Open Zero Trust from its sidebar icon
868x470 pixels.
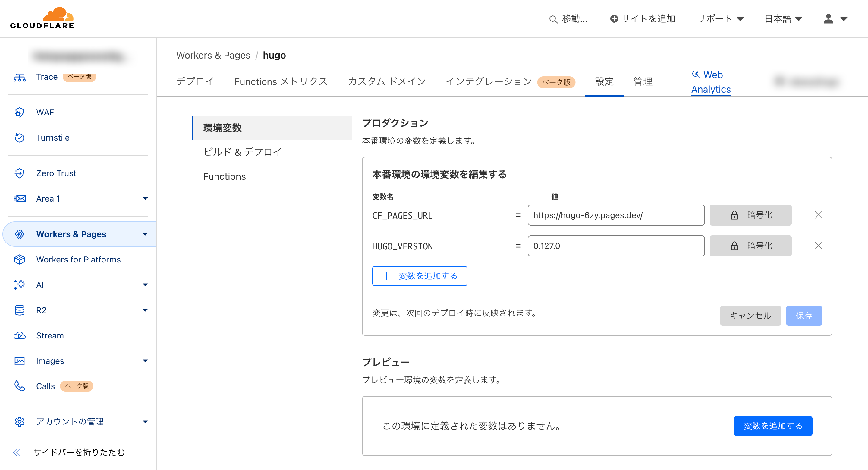(19, 173)
